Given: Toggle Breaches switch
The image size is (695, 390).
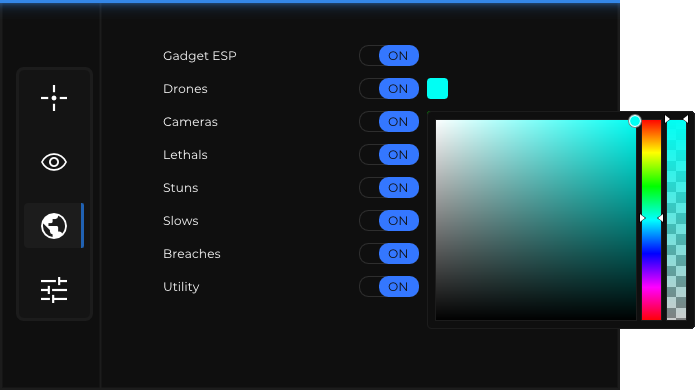Looking at the screenshot, I should coord(389,254).
